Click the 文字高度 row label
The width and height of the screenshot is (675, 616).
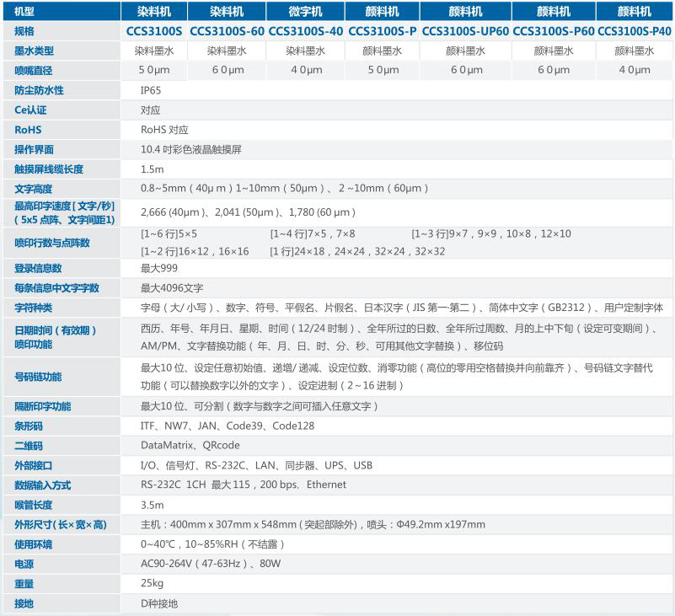coord(33,189)
